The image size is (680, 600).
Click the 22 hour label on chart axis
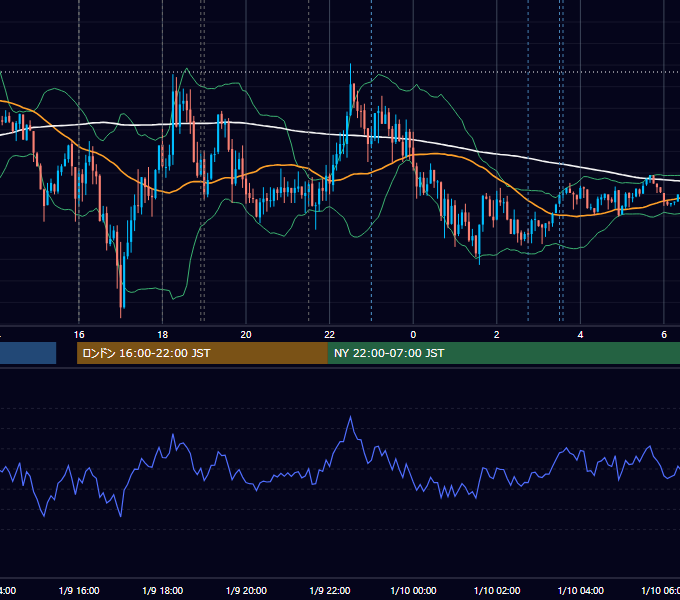pyautogui.click(x=330, y=335)
